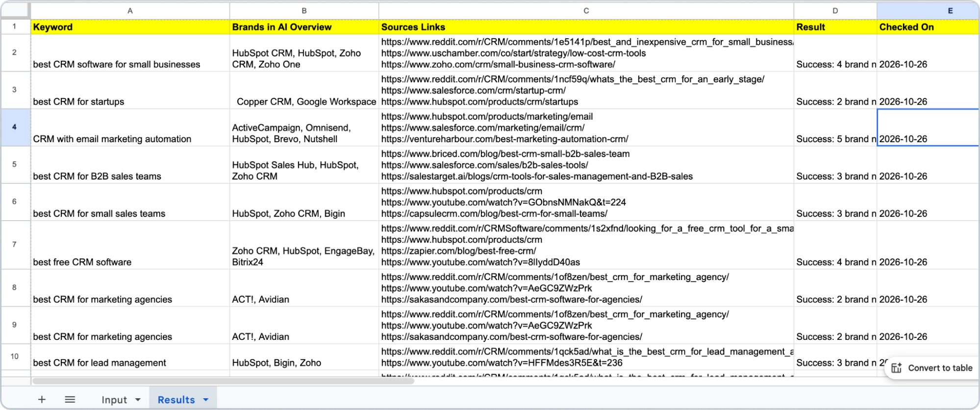The height and width of the screenshot is (410, 980).
Task: Select brands cell starting with 'ActiveCampaign, Omnisend'
Action: [x=304, y=128]
